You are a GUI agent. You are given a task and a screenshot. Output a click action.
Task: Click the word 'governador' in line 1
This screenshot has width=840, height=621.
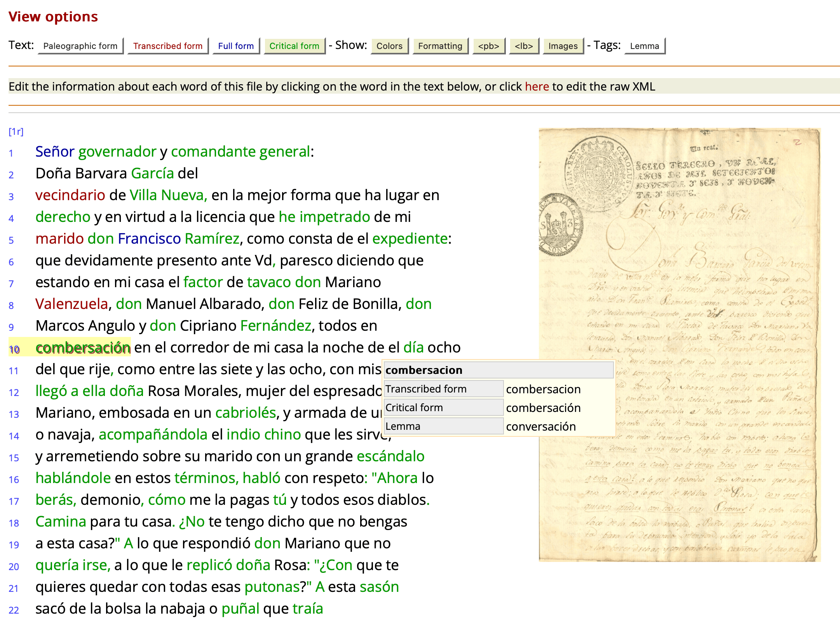117,152
